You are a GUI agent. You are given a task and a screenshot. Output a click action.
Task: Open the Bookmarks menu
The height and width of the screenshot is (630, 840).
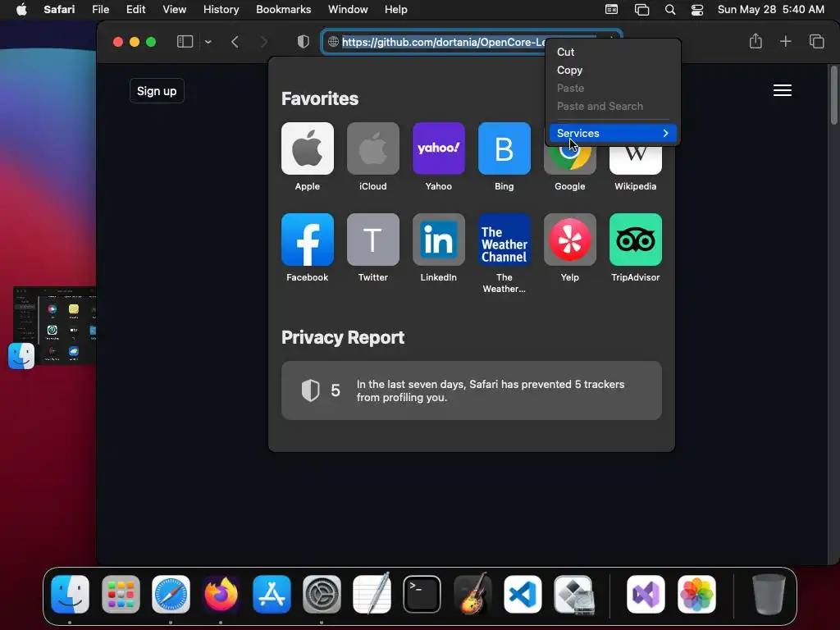click(283, 10)
